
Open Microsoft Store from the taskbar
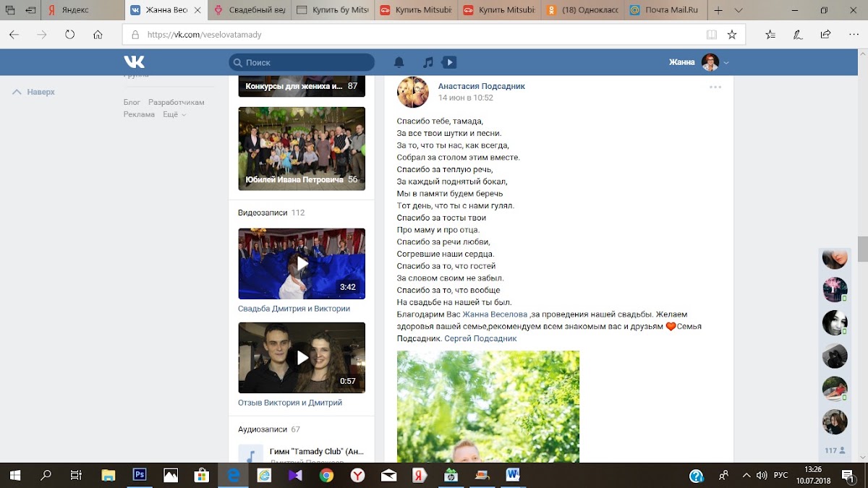pos(202,475)
